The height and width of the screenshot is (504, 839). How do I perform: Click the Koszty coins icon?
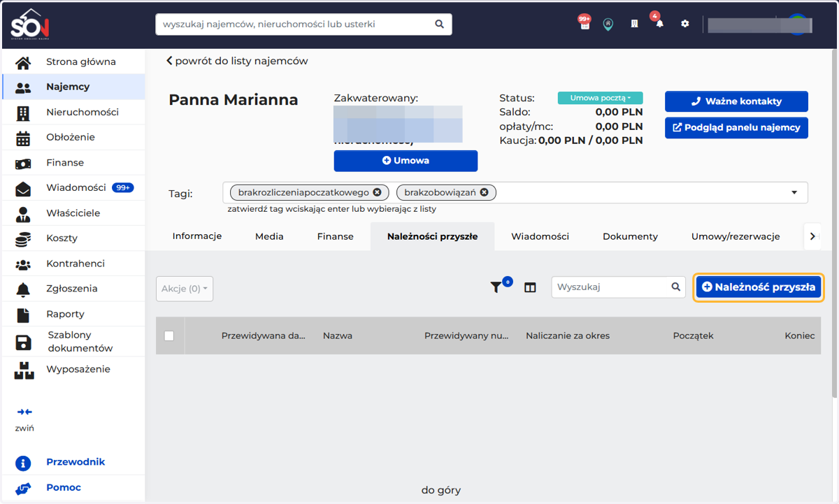[23, 238]
